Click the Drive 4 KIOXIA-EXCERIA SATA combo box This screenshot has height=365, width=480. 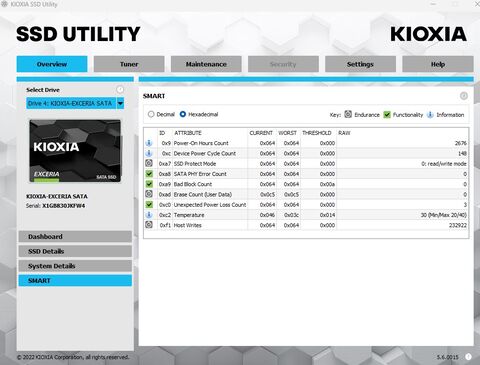pos(75,103)
